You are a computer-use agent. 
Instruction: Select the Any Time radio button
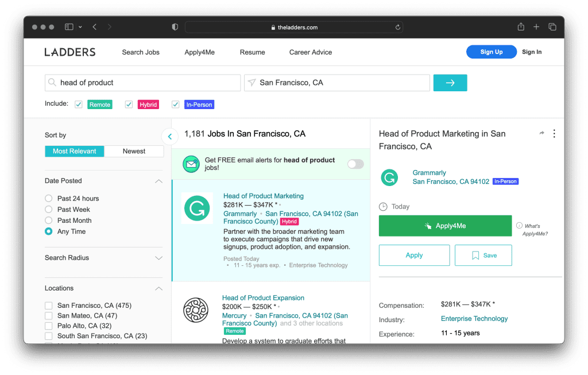pos(48,231)
